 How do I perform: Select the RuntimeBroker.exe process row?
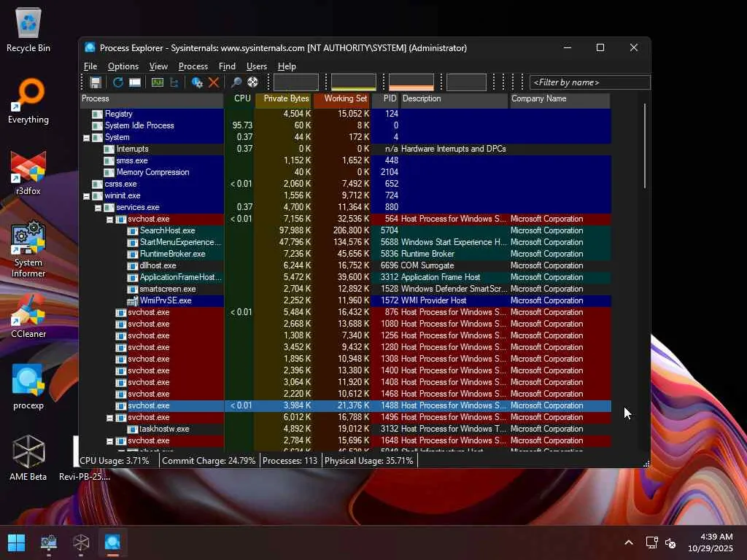(x=345, y=254)
